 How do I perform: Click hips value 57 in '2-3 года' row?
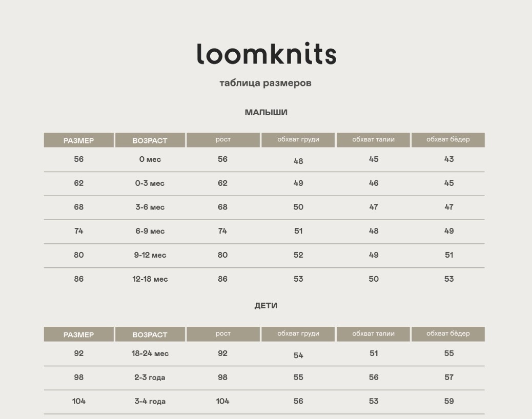(x=449, y=378)
